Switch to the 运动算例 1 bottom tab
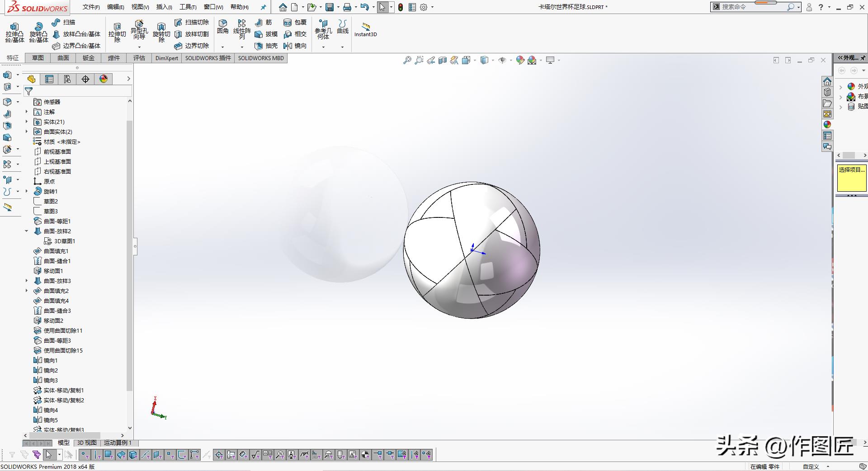Image resolution: width=868 pixels, height=471 pixels. (118, 443)
